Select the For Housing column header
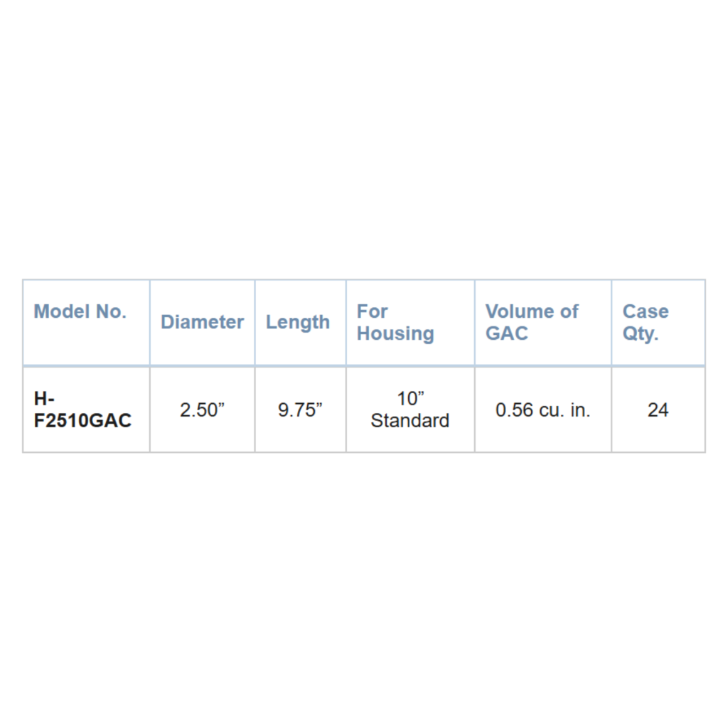This screenshot has height=728, width=728. [x=395, y=322]
